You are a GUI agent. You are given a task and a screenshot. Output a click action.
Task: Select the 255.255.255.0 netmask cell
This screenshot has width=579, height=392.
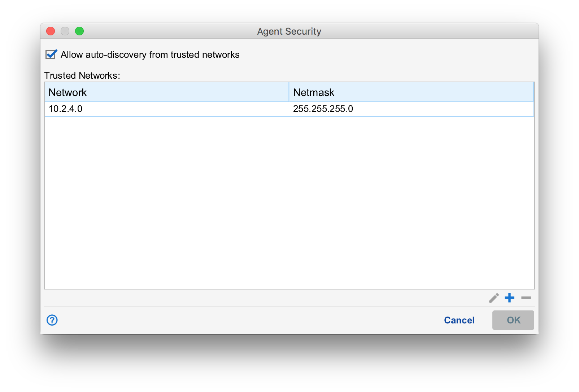click(x=411, y=109)
